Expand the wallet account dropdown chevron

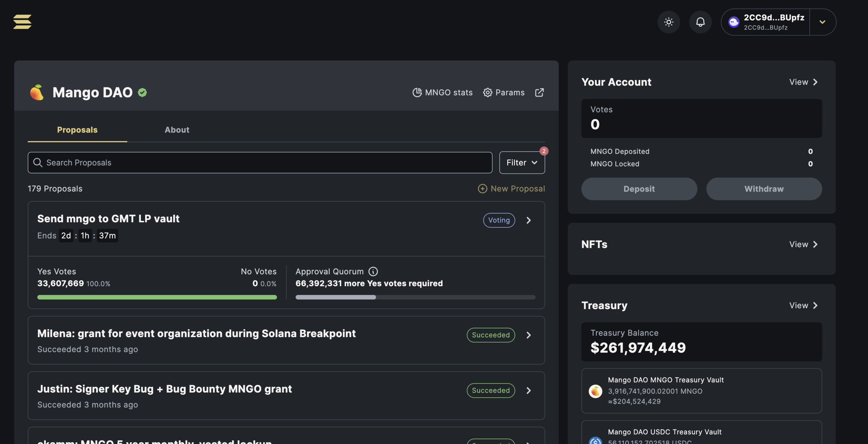click(822, 22)
